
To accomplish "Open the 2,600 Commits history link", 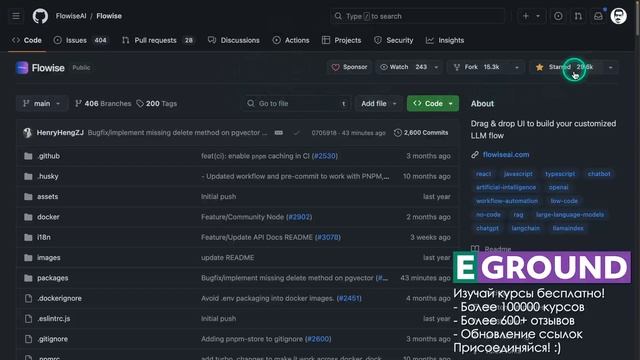I will click(x=421, y=133).
